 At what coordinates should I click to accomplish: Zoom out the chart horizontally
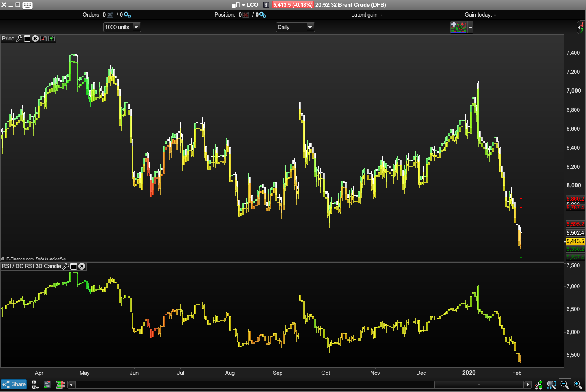(565, 385)
